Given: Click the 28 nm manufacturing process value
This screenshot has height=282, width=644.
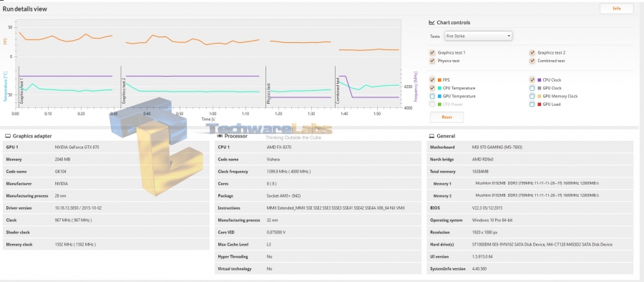Looking at the screenshot, I should point(61,195).
